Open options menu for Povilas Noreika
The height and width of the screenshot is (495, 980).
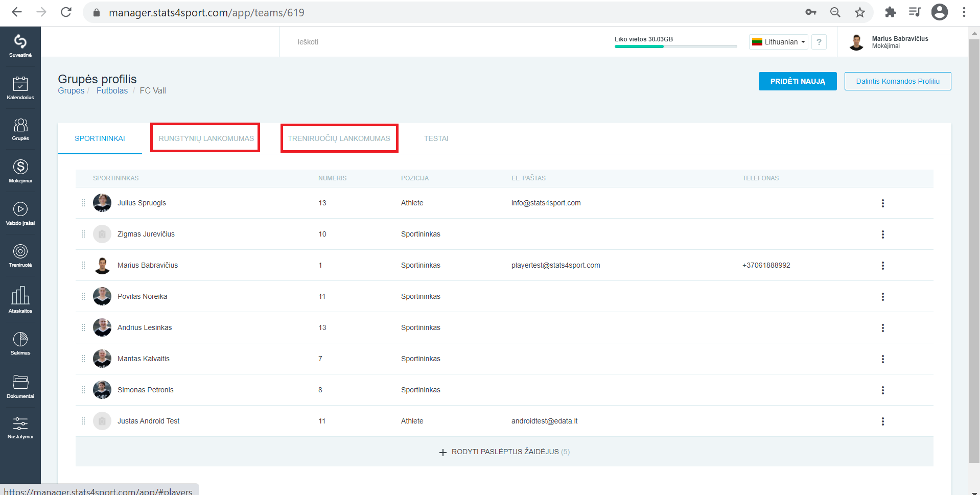click(882, 297)
